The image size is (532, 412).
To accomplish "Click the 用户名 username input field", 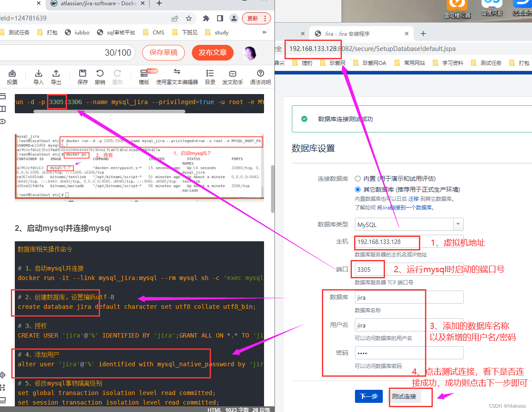I will tap(409, 325).
